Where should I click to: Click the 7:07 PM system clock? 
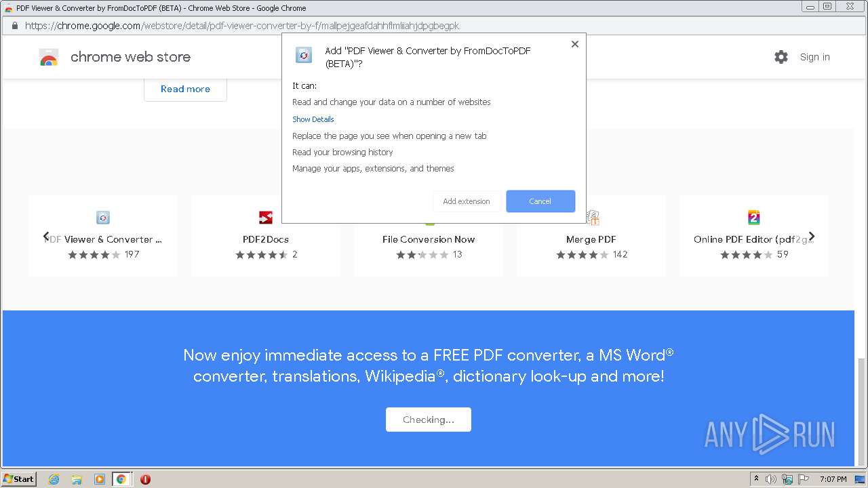(833, 479)
